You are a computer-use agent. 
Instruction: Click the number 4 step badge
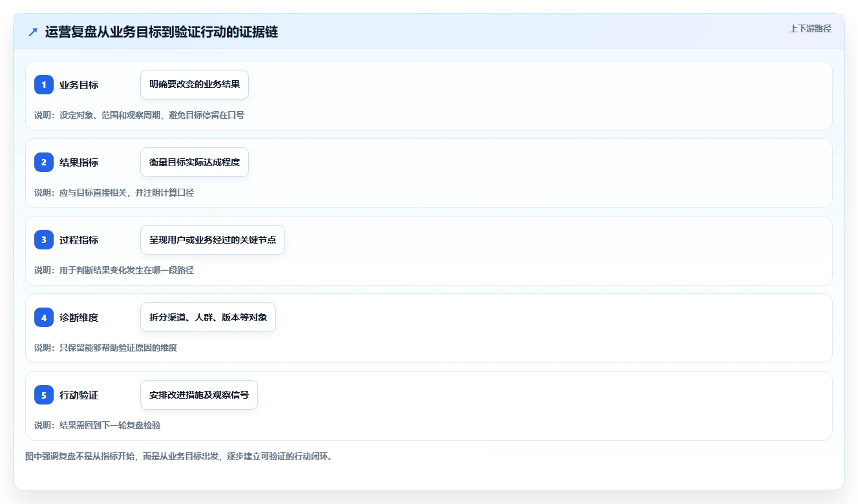tap(44, 317)
